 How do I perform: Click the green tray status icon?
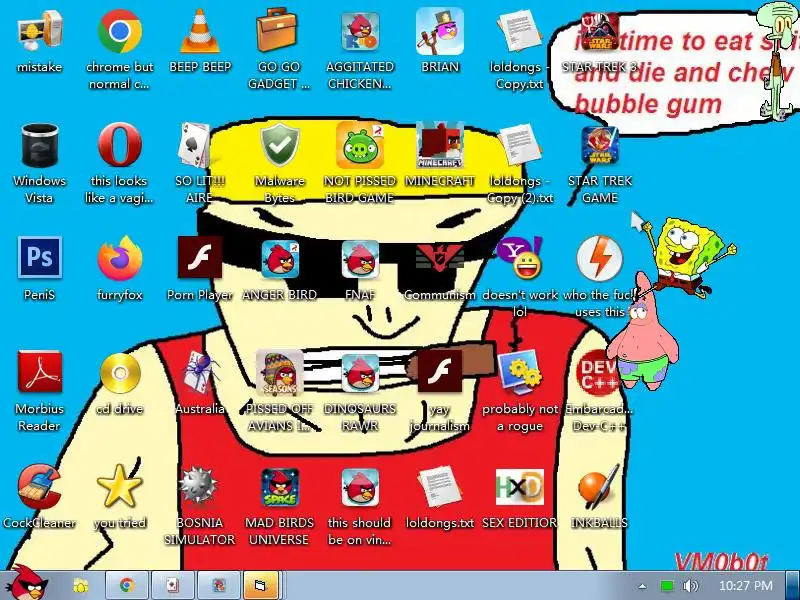tap(667, 586)
